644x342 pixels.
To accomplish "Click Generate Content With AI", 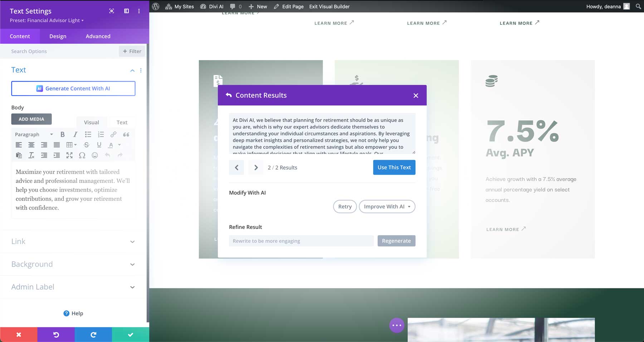I will (73, 88).
